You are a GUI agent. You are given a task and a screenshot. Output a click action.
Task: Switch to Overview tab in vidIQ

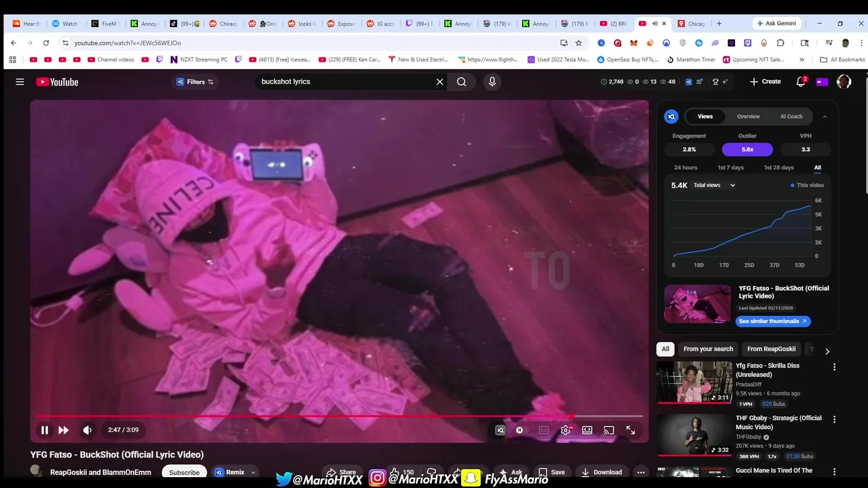749,117
